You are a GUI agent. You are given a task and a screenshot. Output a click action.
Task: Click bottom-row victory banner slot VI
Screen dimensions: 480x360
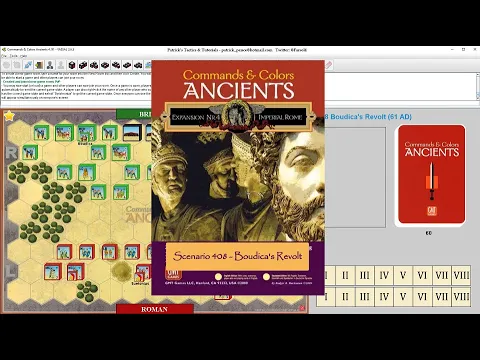[x=422, y=296]
